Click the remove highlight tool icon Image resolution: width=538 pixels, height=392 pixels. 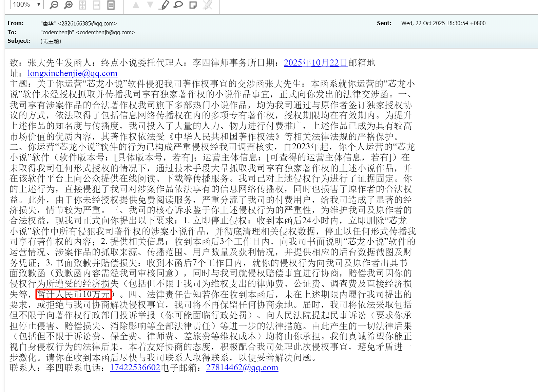(x=207, y=5)
